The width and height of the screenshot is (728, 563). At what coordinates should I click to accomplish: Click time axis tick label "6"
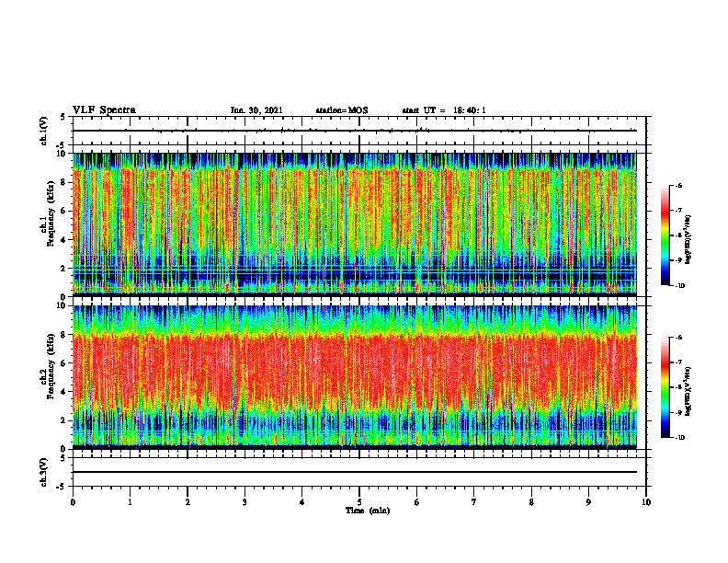(417, 502)
